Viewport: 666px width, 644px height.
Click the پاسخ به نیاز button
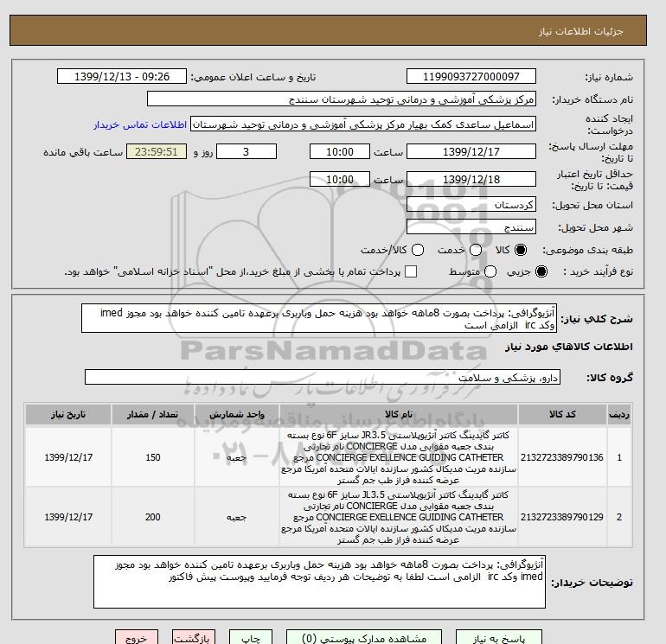click(499, 638)
